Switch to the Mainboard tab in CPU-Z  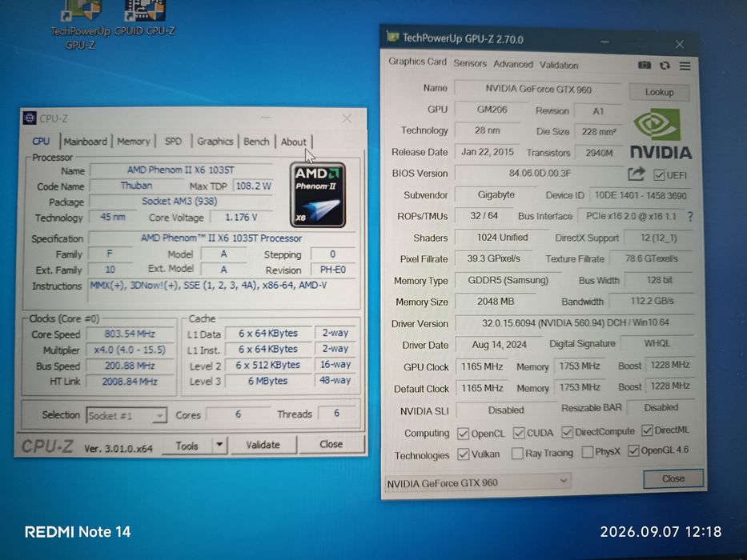[x=86, y=142]
